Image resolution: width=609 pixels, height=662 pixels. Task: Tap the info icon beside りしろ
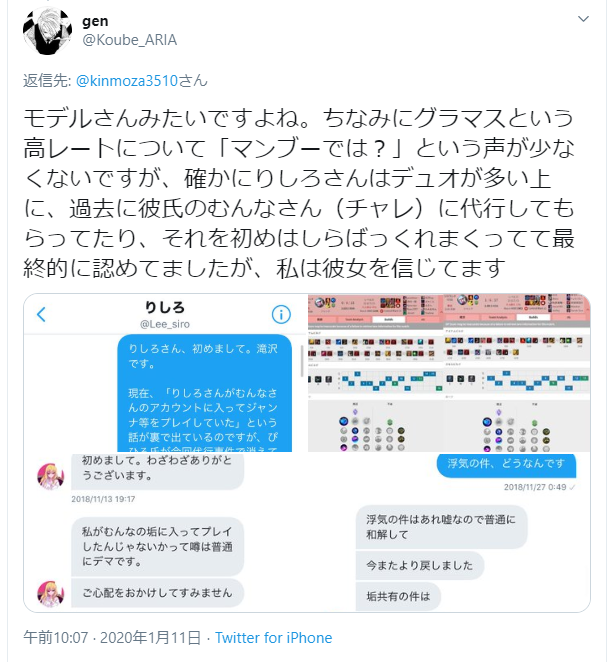tap(281, 315)
